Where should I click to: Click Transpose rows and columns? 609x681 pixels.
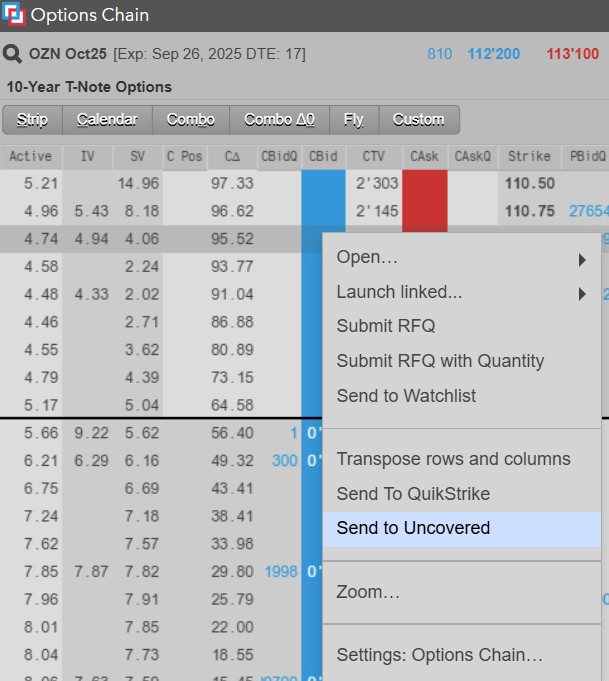453,459
